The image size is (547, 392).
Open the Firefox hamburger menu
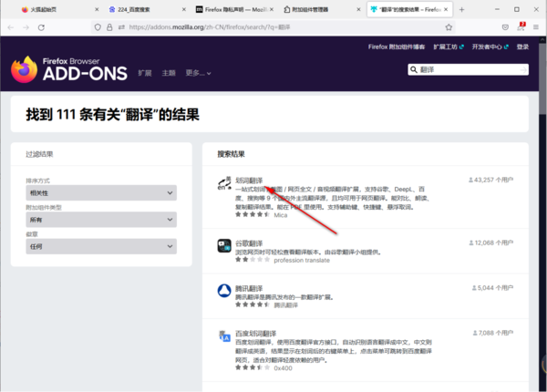536,27
